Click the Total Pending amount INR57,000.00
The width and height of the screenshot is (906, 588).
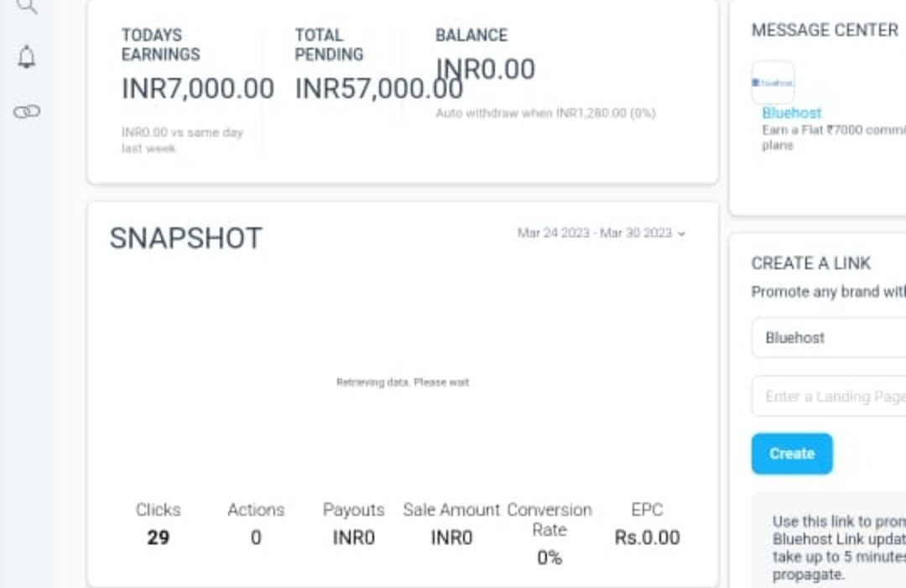click(x=378, y=89)
